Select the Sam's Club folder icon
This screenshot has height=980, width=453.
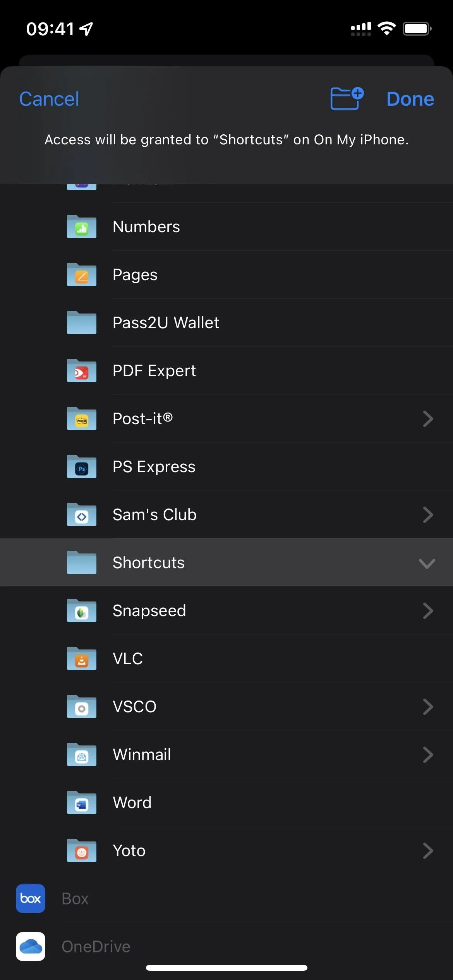[82, 514]
